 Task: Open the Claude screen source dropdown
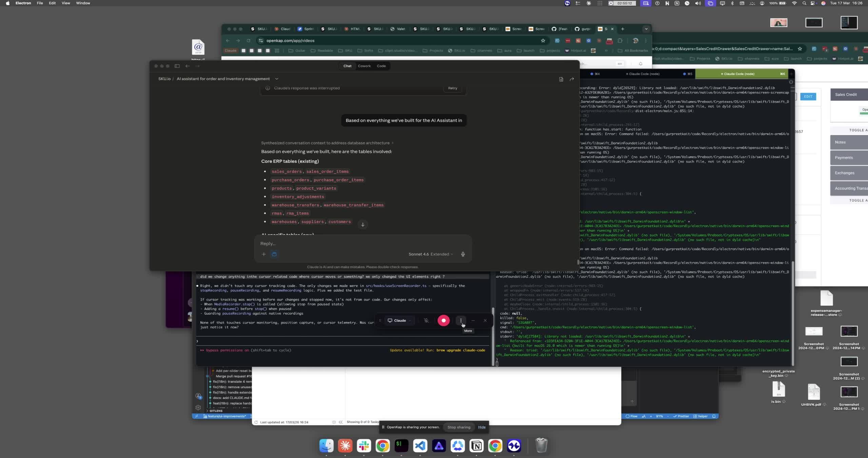pyautogui.click(x=400, y=321)
